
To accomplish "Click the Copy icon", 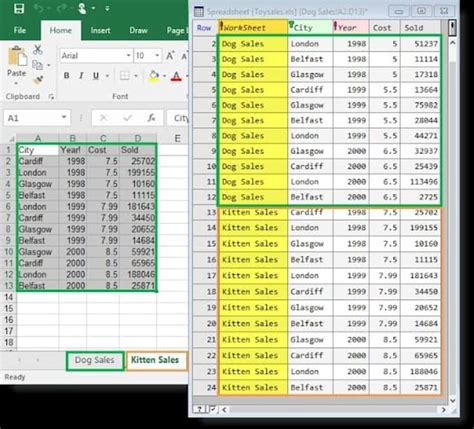I will point(37,65).
